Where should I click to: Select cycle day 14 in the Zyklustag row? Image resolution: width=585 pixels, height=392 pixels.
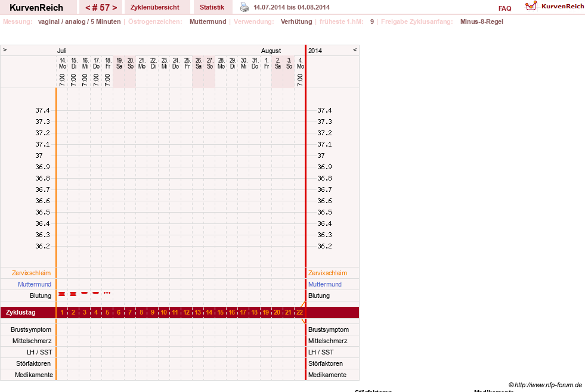209,312
